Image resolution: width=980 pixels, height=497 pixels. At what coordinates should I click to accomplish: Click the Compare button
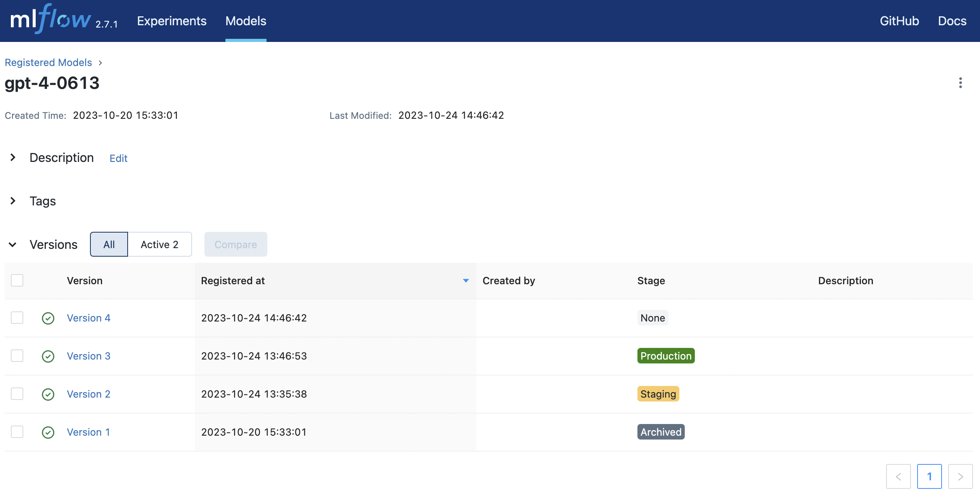236,244
